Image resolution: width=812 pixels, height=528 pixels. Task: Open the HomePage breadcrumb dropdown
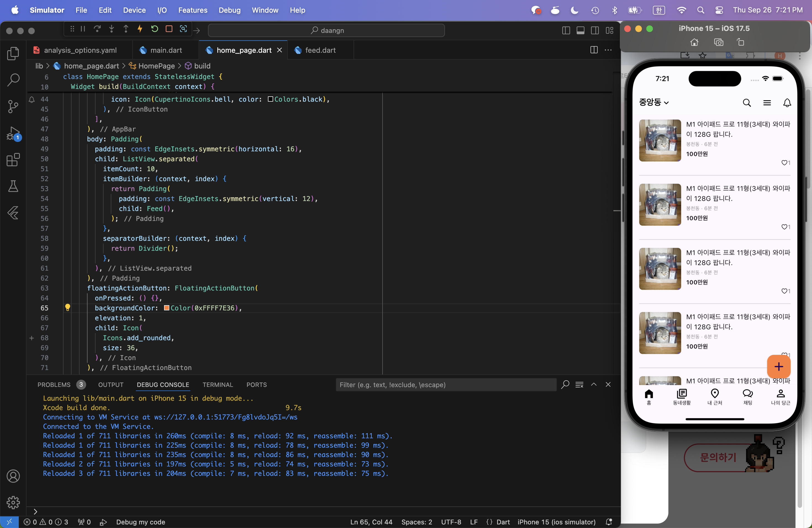point(152,66)
